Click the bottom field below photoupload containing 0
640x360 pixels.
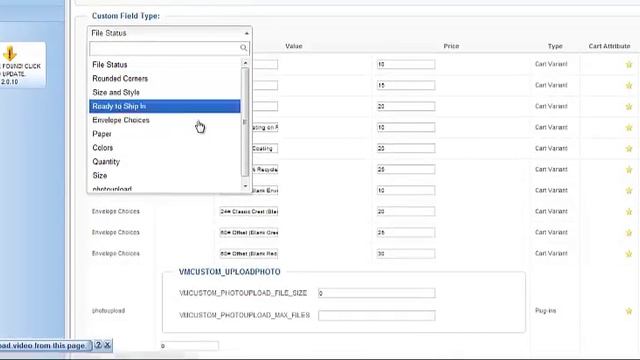pos(189,346)
